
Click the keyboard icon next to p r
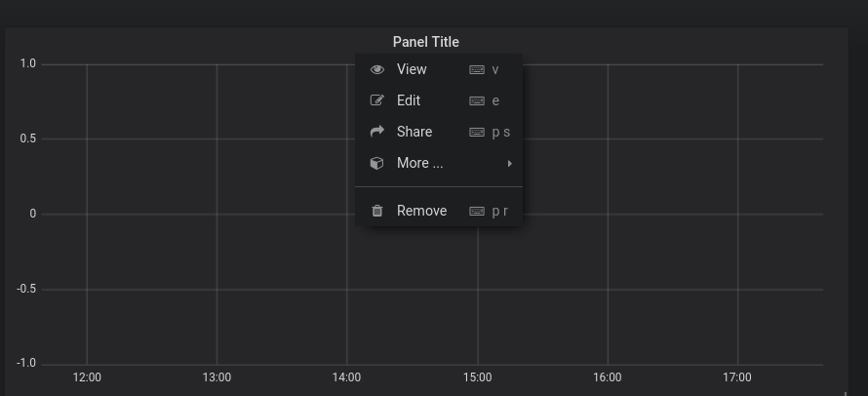click(x=477, y=211)
